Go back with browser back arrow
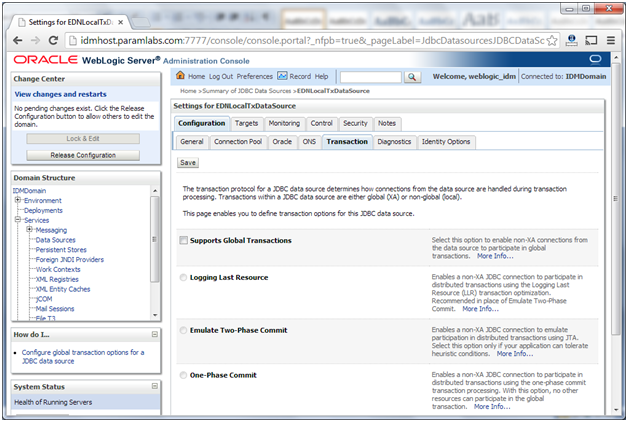Screen dimensions: 628x422 point(17,40)
